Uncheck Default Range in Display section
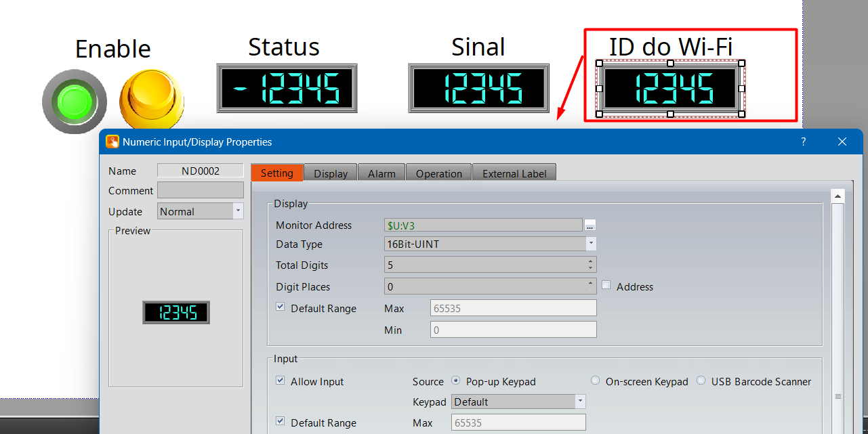Viewport: 868px width, 434px height. [x=281, y=307]
